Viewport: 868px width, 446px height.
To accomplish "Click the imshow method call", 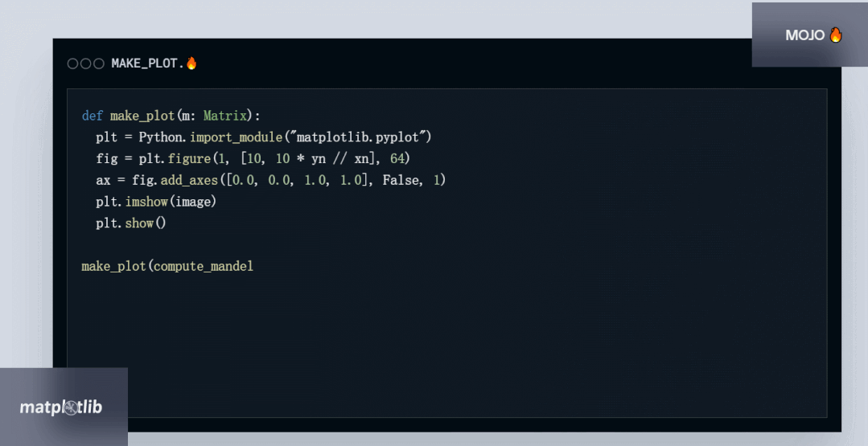I will (x=146, y=202).
